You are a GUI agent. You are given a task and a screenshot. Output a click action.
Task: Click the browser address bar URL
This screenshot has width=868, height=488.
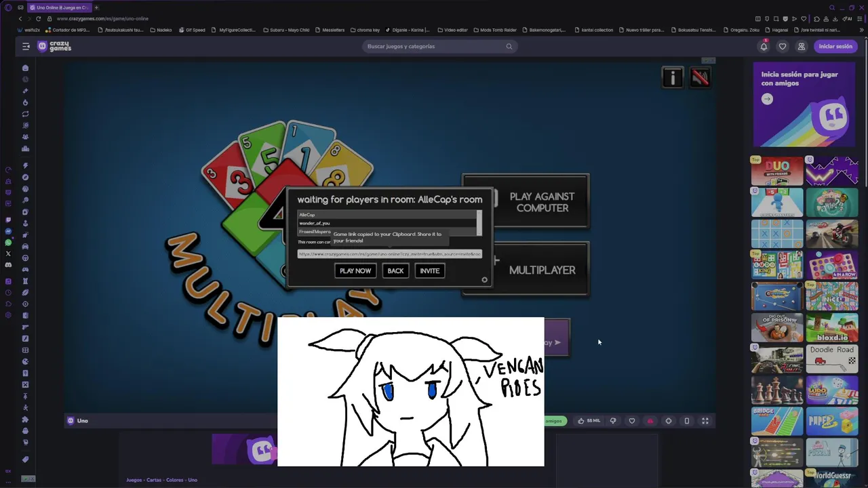coord(102,18)
